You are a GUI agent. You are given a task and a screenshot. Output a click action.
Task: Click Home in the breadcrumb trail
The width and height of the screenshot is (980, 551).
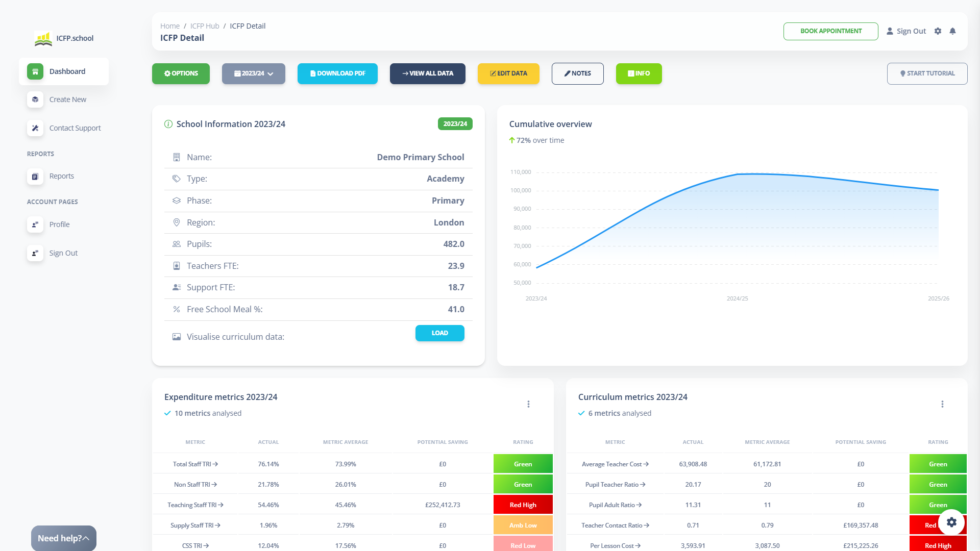point(169,26)
